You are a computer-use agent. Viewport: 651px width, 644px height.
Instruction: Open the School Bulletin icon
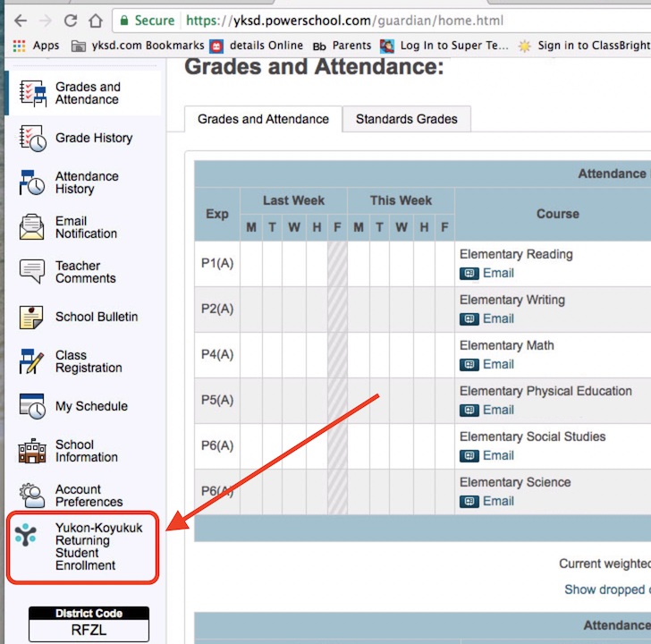tap(32, 317)
